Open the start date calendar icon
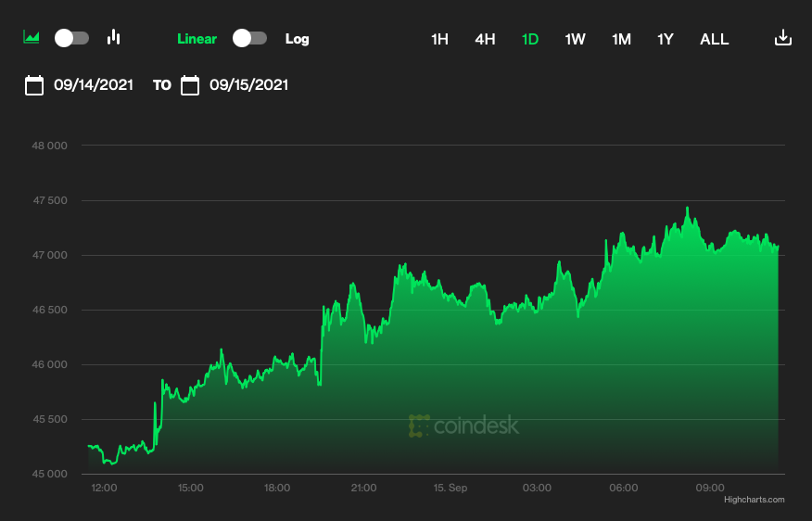 coord(34,85)
